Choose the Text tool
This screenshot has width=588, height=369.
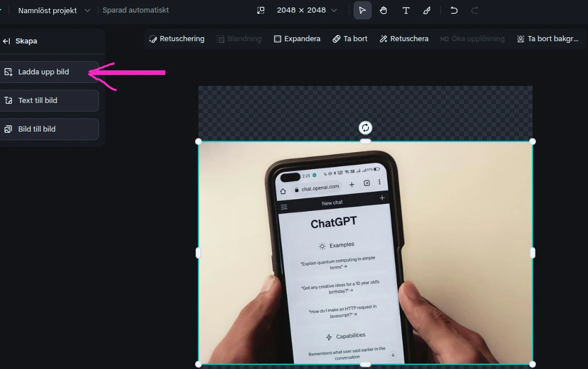pos(406,10)
